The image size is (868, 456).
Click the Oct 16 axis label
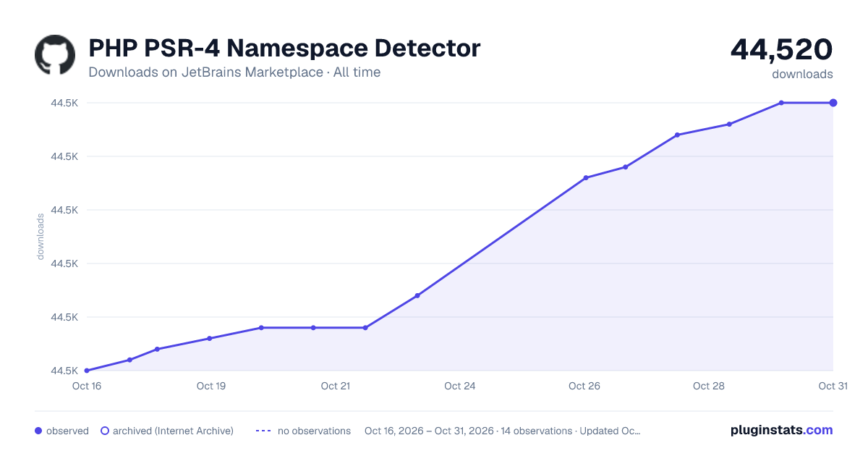(x=87, y=386)
